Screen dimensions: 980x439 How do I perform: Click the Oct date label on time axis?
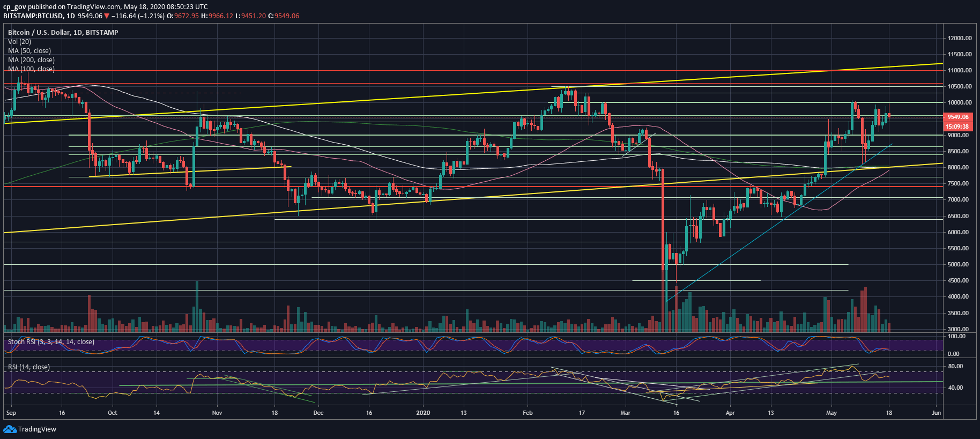[x=112, y=413]
